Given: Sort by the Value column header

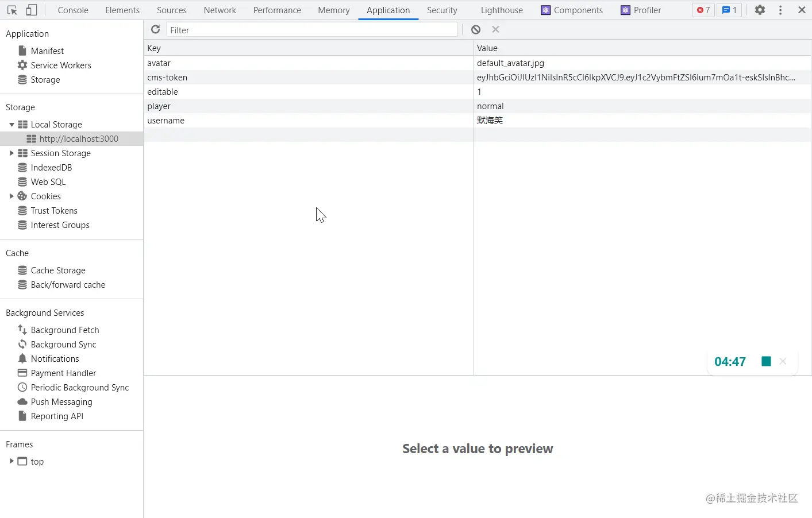Looking at the screenshot, I should 642,48.
